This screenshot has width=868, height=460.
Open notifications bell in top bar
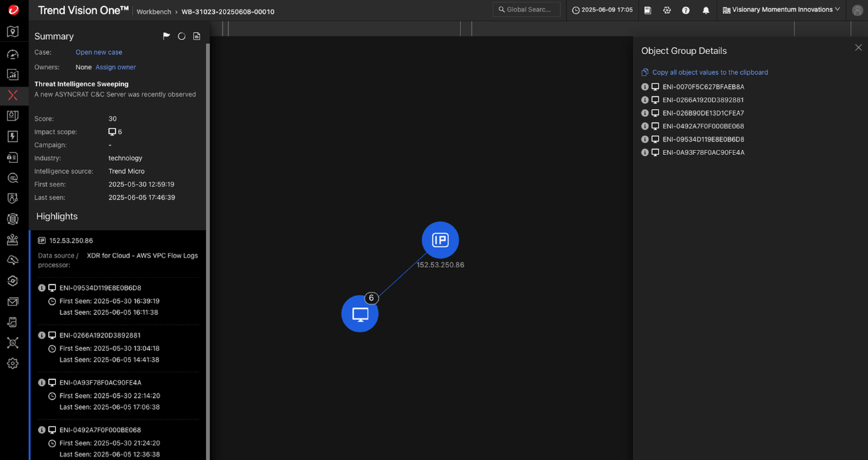click(705, 10)
